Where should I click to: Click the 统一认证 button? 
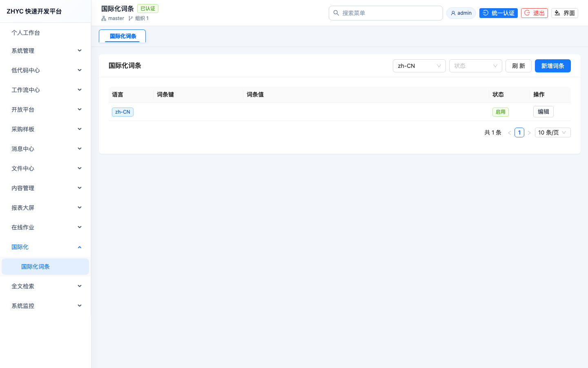pos(498,13)
